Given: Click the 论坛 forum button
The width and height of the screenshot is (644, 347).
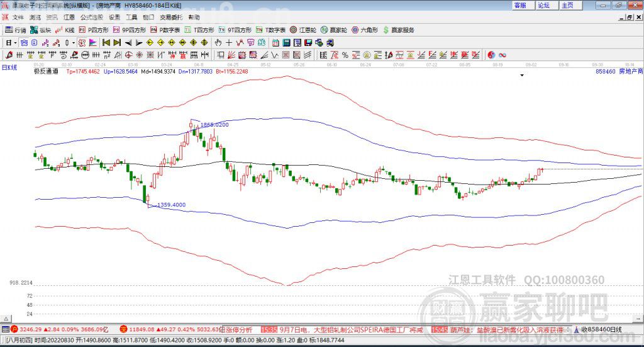Looking at the screenshot, I should click(x=544, y=5).
